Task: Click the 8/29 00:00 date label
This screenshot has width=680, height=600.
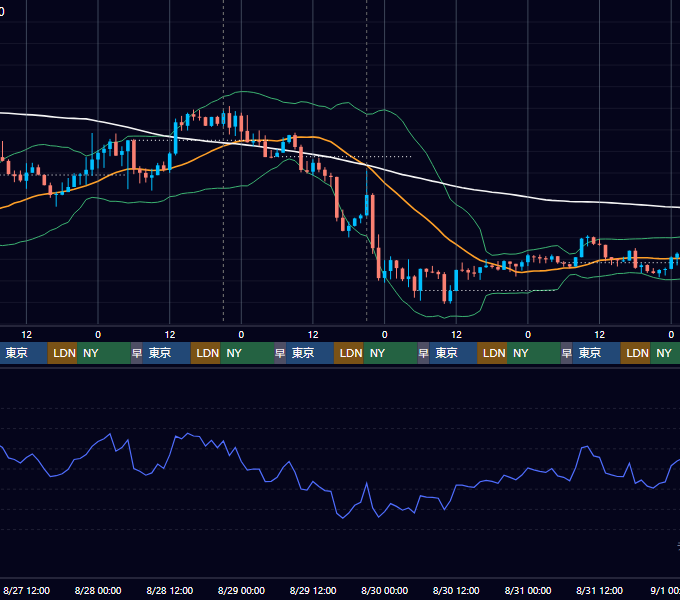Action: click(x=241, y=590)
